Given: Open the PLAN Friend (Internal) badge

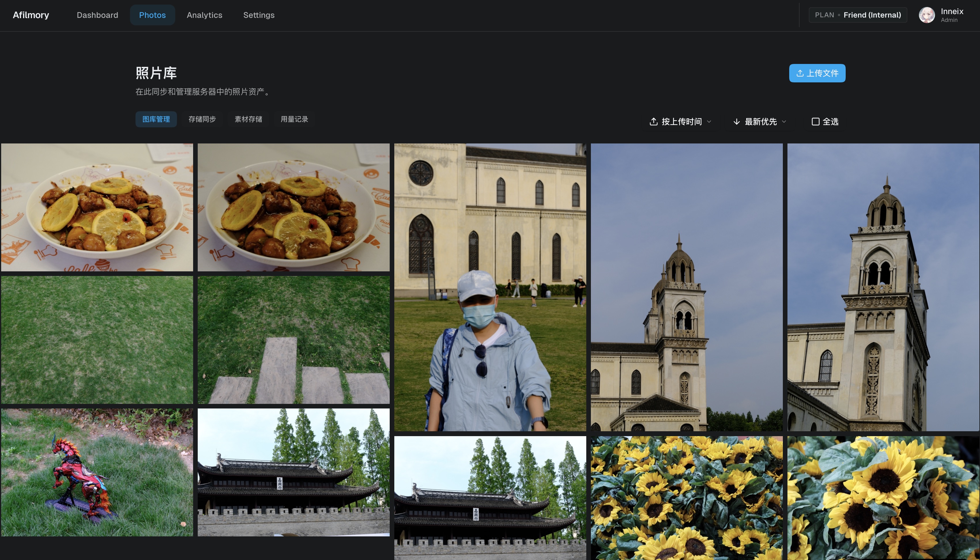Looking at the screenshot, I should pyautogui.click(x=858, y=15).
